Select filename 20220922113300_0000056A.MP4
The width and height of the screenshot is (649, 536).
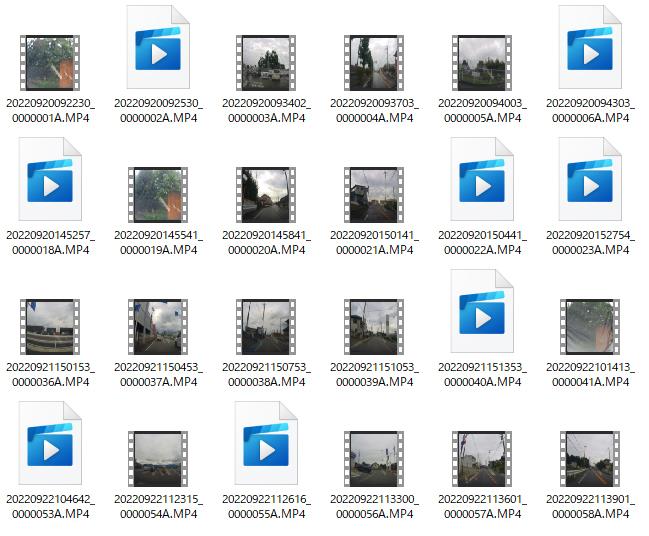click(x=375, y=507)
